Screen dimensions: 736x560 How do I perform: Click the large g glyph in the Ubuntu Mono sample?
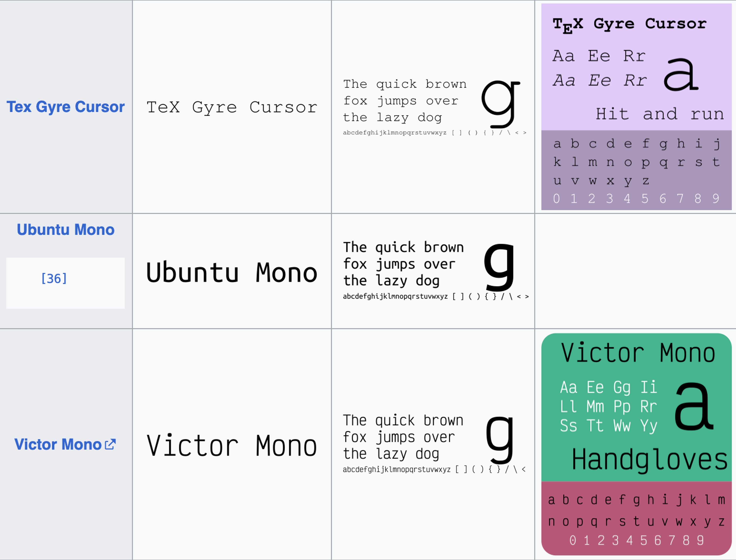point(499,267)
